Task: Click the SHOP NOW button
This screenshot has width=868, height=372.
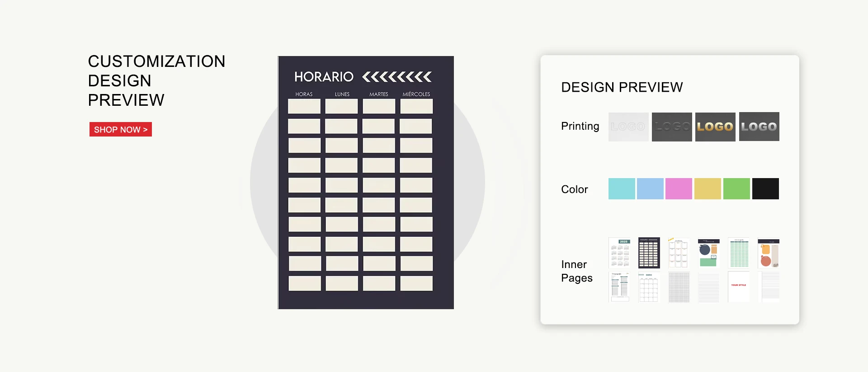Action: coord(120,129)
